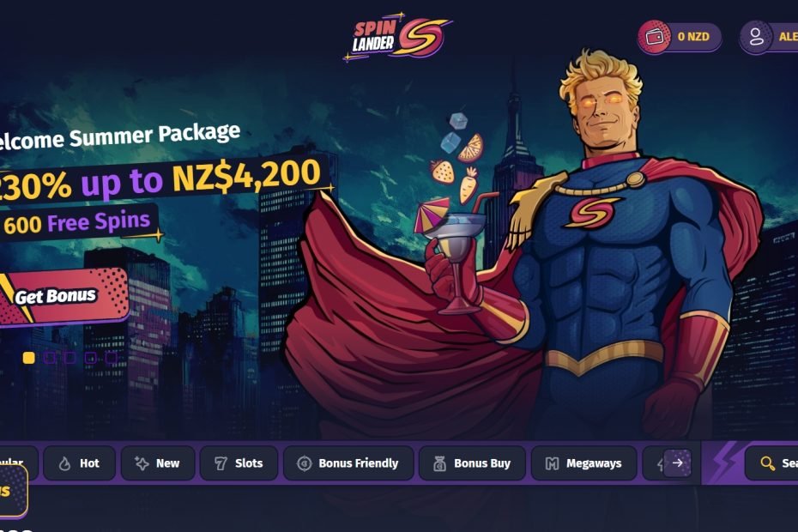Viewport: 798px width, 532px height.
Task: Switch to the second banner slide dot
Action: point(50,358)
